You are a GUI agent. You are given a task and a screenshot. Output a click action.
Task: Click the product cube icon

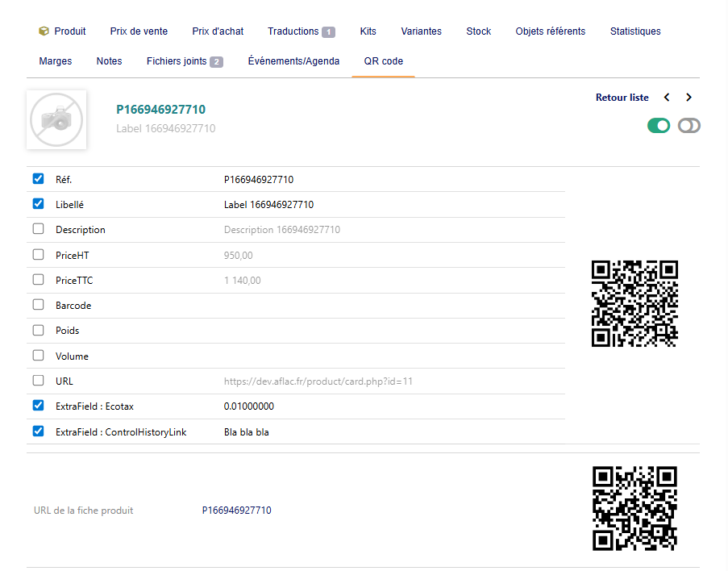click(x=44, y=31)
